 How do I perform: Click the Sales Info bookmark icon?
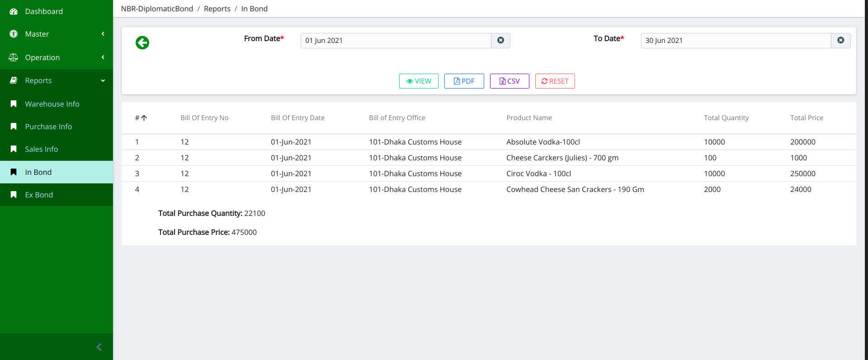pyautogui.click(x=14, y=149)
